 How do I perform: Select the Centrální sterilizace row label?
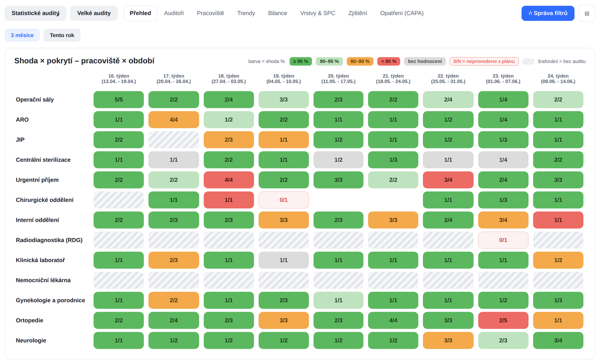click(43, 160)
